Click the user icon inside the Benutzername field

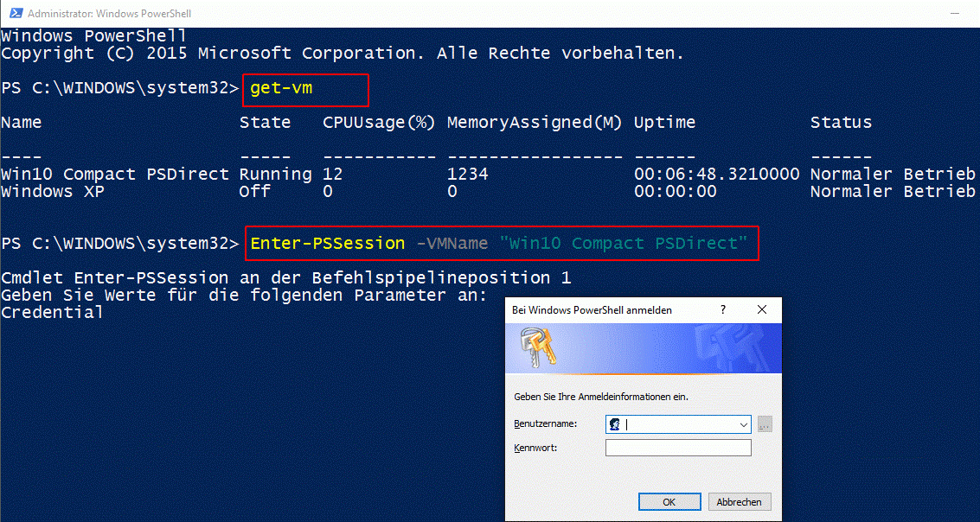614,424
